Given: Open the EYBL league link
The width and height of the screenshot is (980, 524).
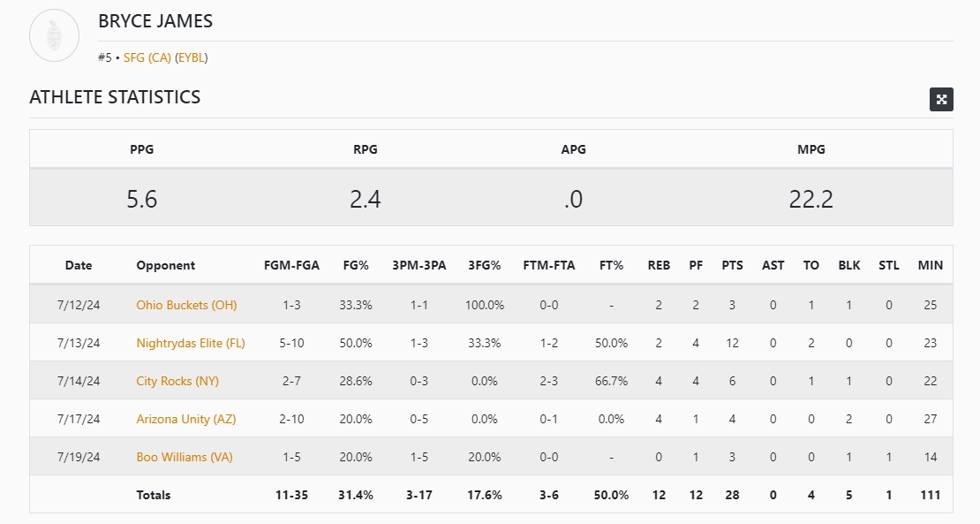Looking at the screenshot, I should click(192, 58).
